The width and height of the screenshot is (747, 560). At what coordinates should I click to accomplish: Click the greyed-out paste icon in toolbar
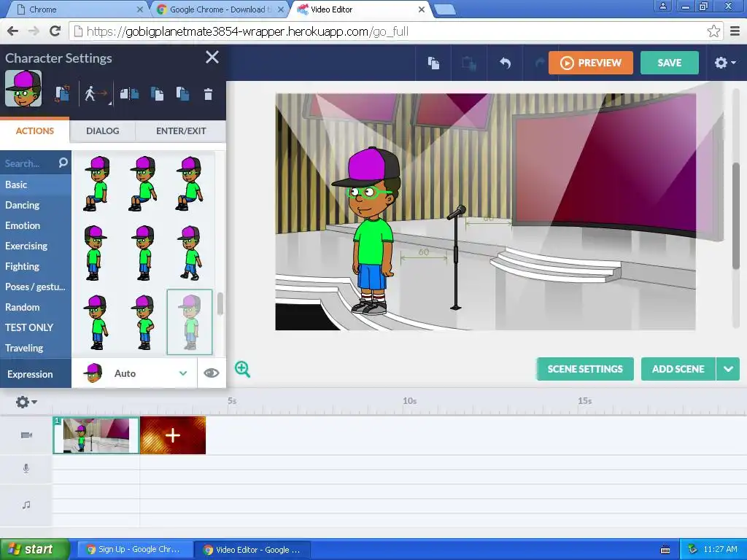click(469, 63)
